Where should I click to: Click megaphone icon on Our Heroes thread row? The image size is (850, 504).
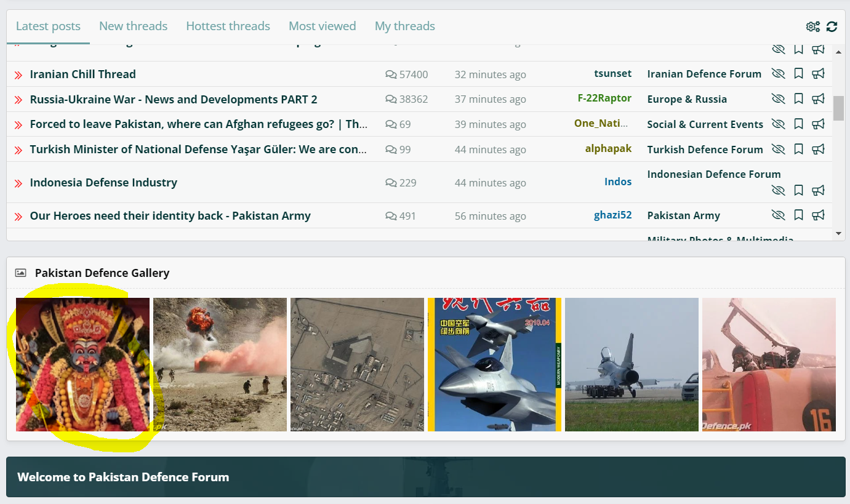coord(818,215)
